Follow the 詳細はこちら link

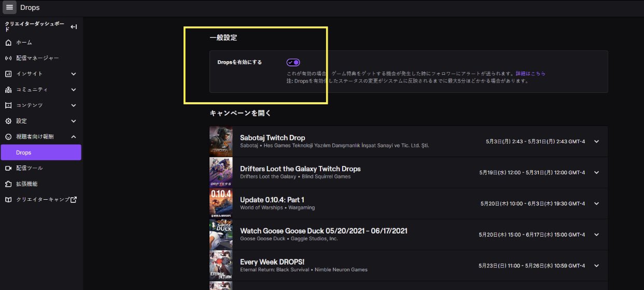coord(530,74)
